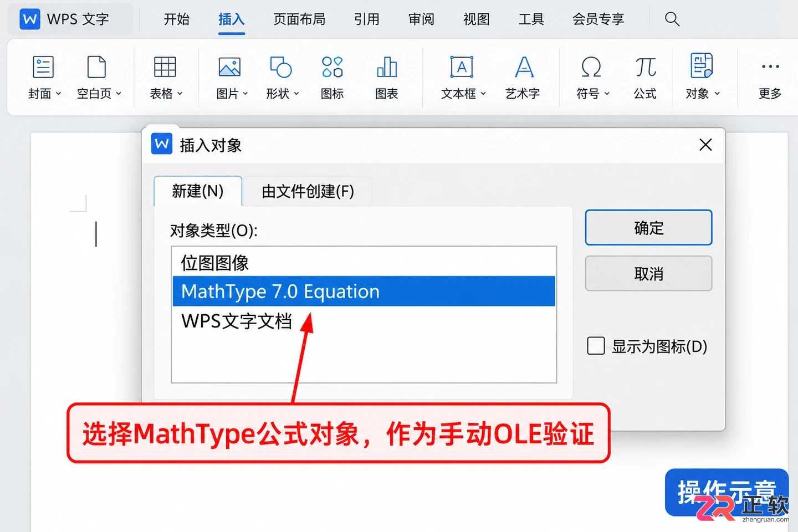
Task: Click the search magnifier icon
Action: tap(672, 19)
